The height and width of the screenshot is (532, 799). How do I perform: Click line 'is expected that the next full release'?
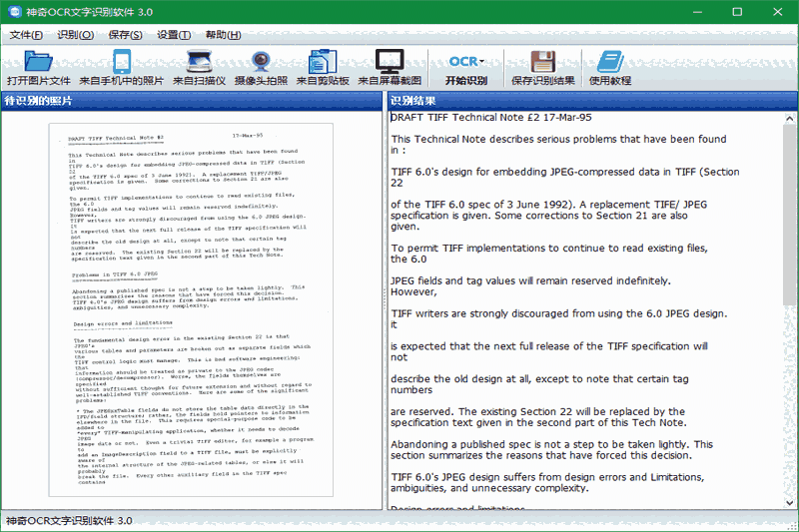(549, 346)
